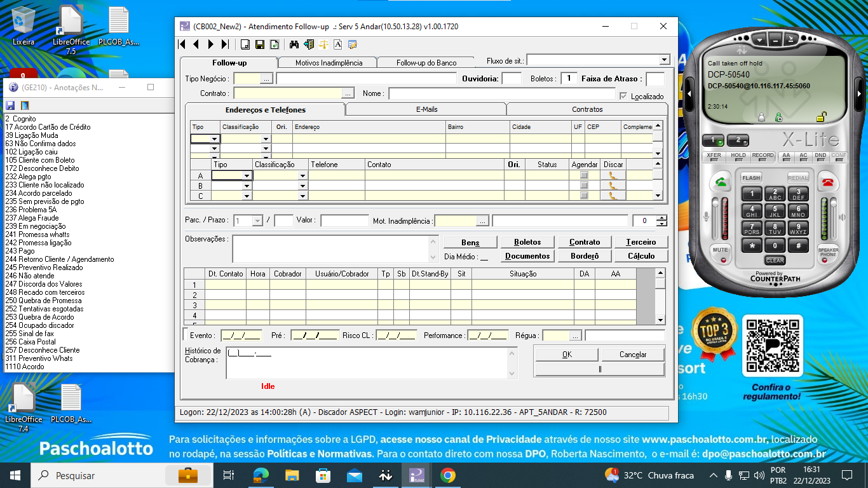Go to the first record using toolbar arrow
Viewport: 868px width, 488px height.
(x=182, y=44)
